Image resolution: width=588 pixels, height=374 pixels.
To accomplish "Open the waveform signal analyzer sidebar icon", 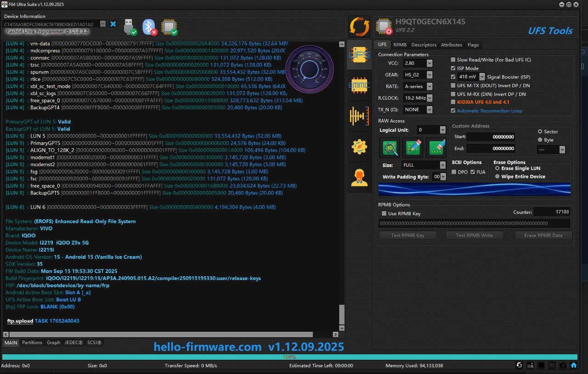I will tap(359, 116).
